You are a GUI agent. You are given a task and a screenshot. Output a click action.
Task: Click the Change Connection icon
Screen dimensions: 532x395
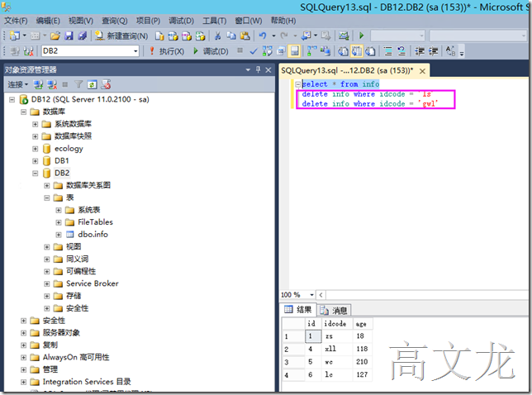pyautogui.click(x=29, y=51)
